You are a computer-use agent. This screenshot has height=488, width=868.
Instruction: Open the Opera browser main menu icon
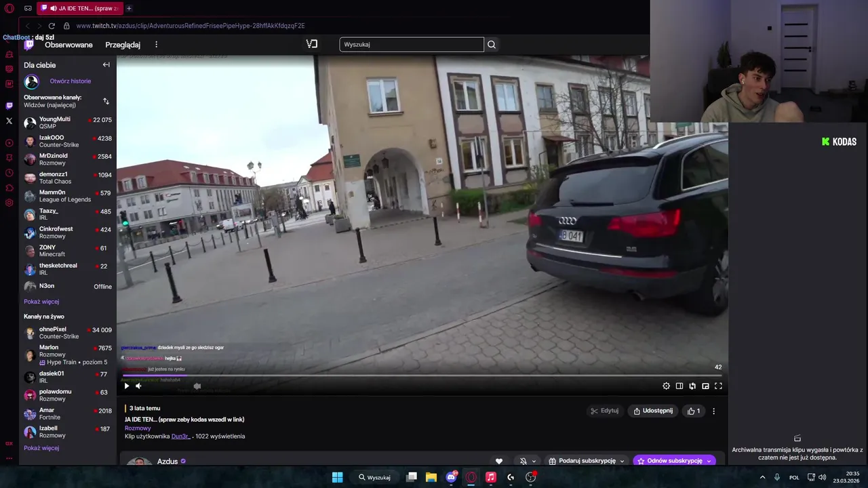(x=9, y=8)
